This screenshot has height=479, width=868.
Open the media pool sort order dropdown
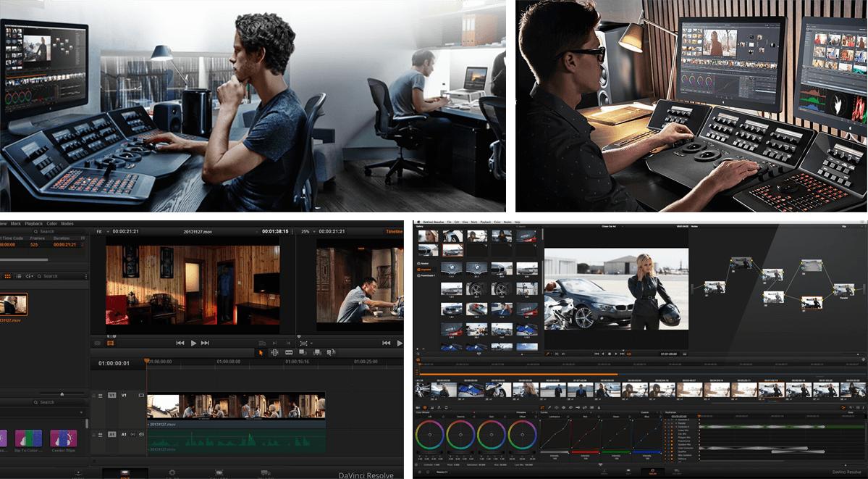tap(30, 276)
